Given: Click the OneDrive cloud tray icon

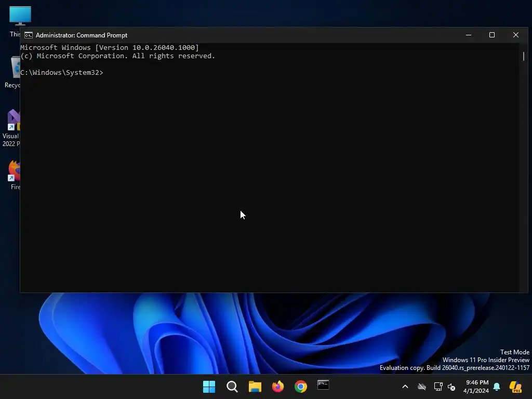Looking at the screenshot, I should click(x=422, y=387).
